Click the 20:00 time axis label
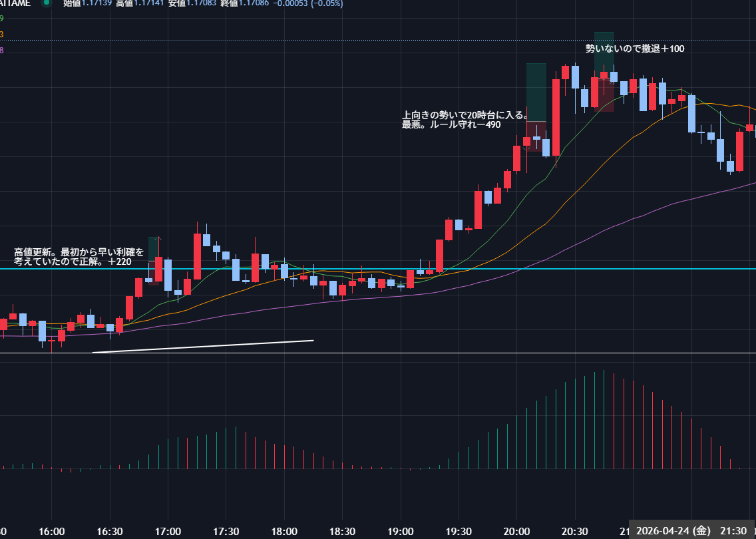Screen dimensions: 756x539 click(516, 531)
